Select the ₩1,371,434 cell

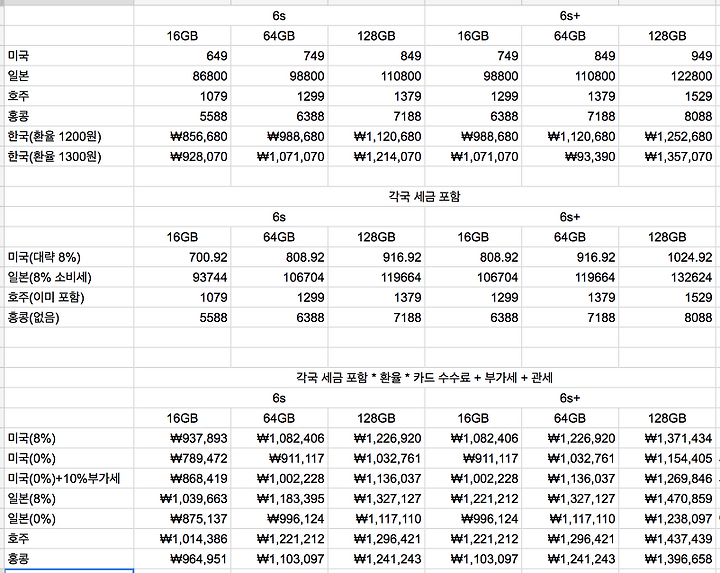[x=669, y=438]
